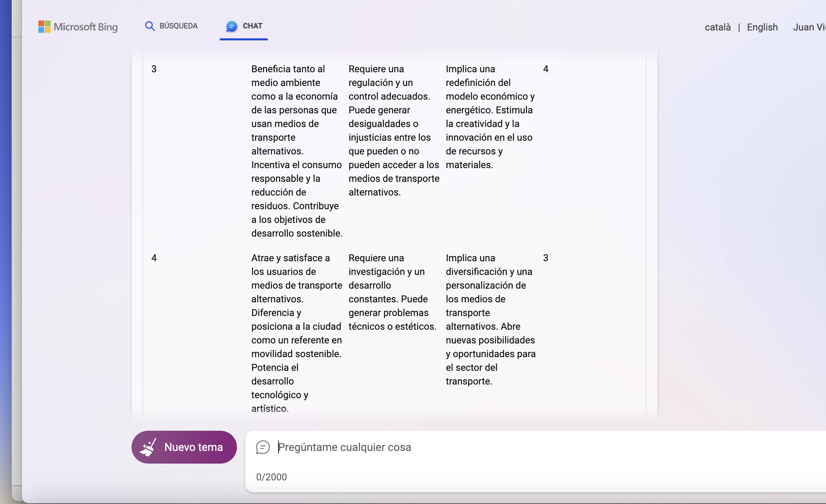Click the 0/2000 character counter

(271, 477)
